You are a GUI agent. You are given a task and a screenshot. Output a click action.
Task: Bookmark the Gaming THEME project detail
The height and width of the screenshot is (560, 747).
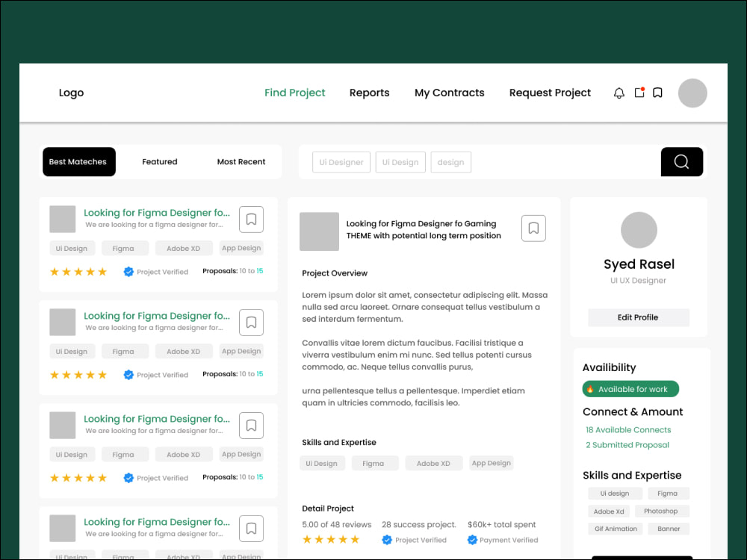(533, 228)
